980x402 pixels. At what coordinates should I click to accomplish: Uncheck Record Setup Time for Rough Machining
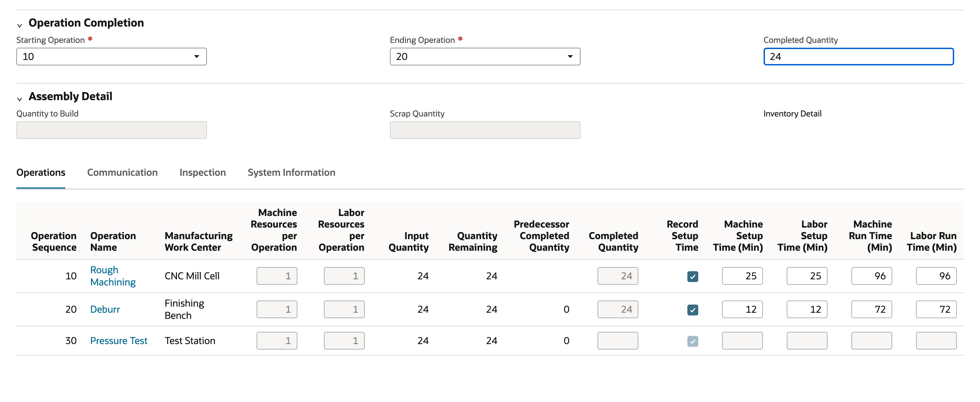pyautogui.click(x=692, y=276)
